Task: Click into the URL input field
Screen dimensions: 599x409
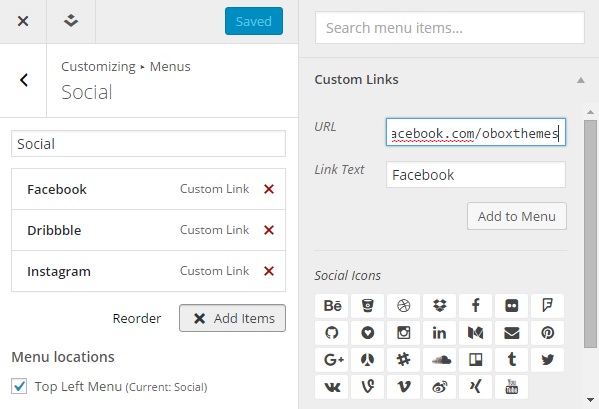Action: pyautogui.click(x=476, y=132)
